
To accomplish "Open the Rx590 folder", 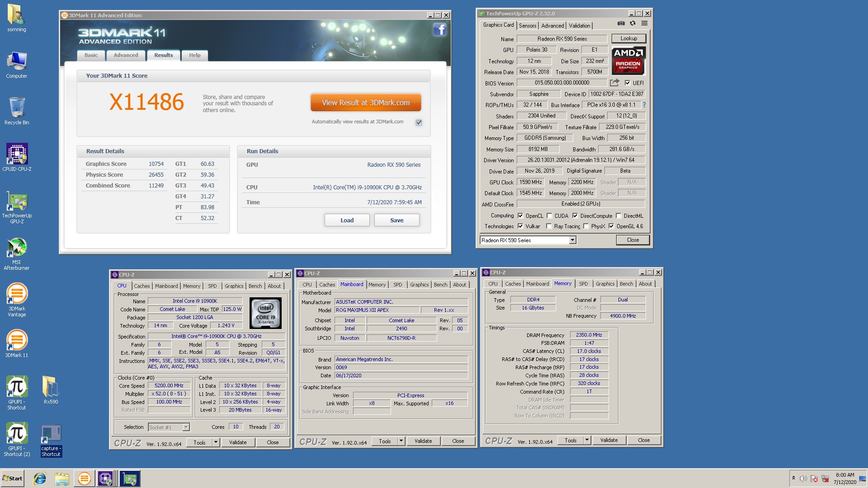I will point(51,389).
